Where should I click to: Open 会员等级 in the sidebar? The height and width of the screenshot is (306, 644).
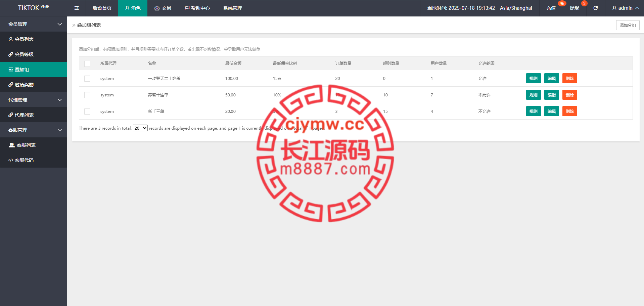(x=34, y=54)
